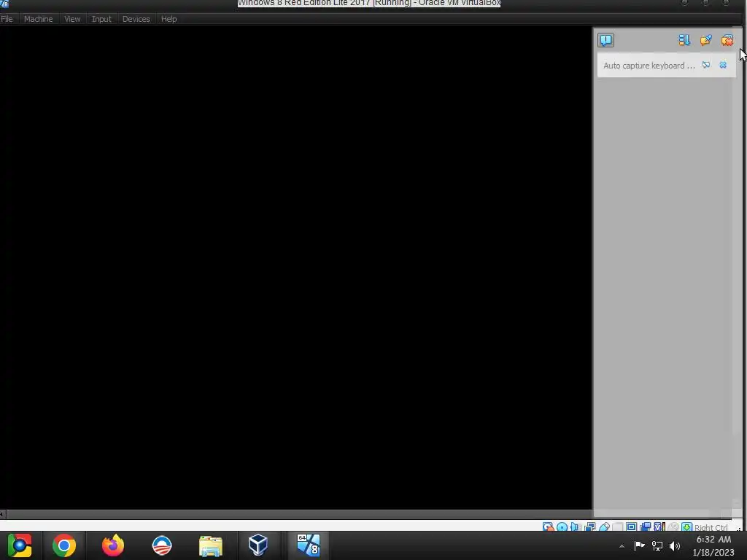
Task: Click the first colorful taskbar icon left of Chrome
Action: pyautogui.click(x=20, y=545)
